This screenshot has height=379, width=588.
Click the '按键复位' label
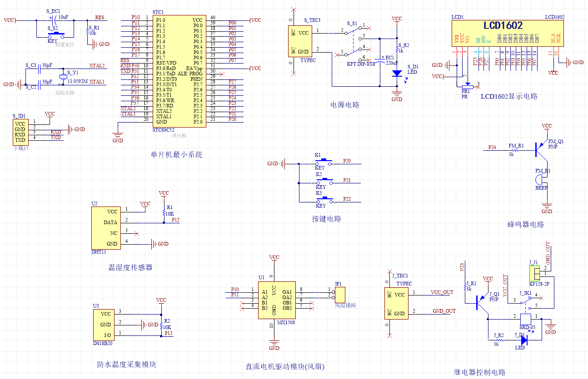64,45
